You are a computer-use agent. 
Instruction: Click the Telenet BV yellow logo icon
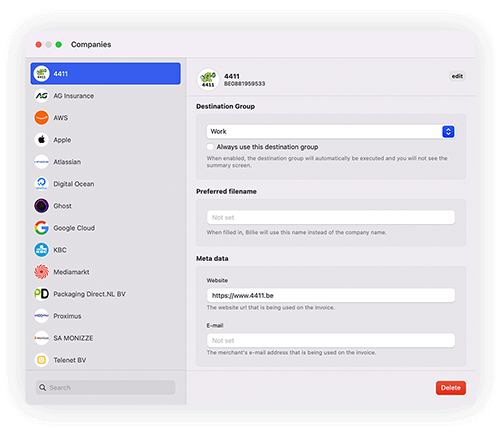(41, 360)
